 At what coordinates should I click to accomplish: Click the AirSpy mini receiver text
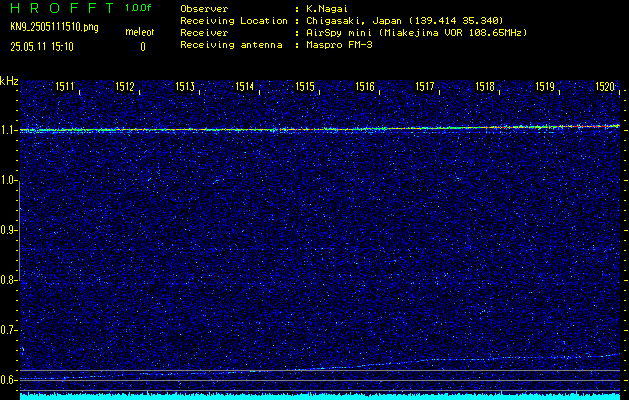pos(416,33)
